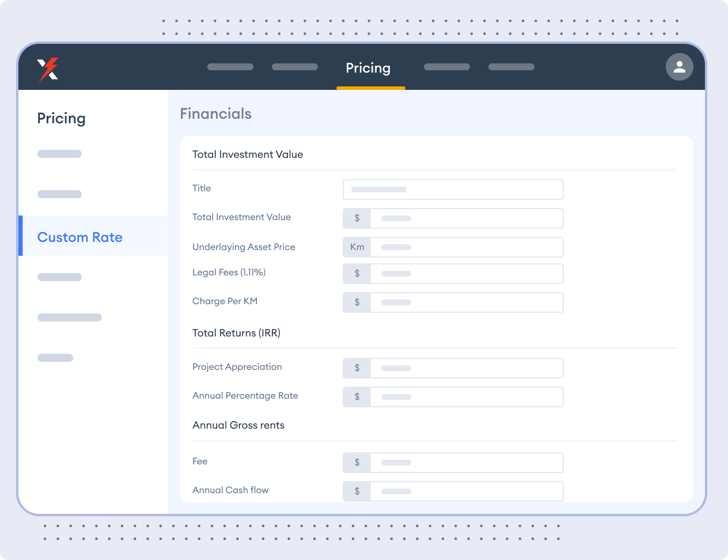Click the Total Investment Value section header
728x560 pixels.
tap(247, 154)
